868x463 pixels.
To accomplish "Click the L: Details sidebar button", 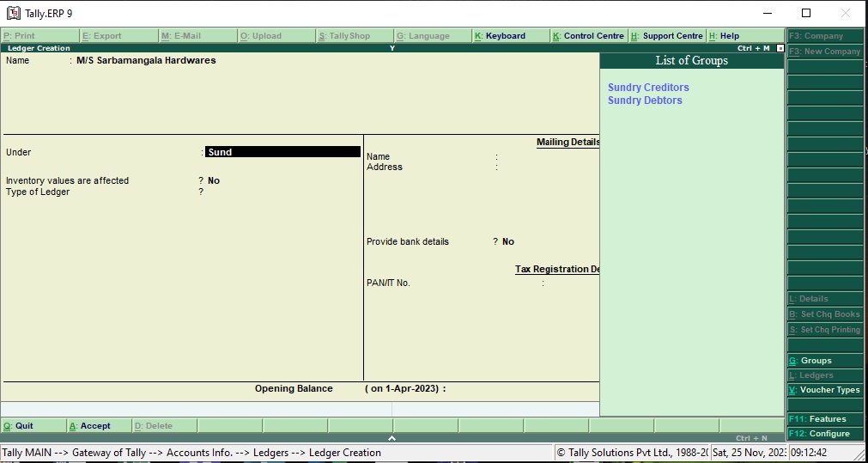I will click(x=825, y=299).
